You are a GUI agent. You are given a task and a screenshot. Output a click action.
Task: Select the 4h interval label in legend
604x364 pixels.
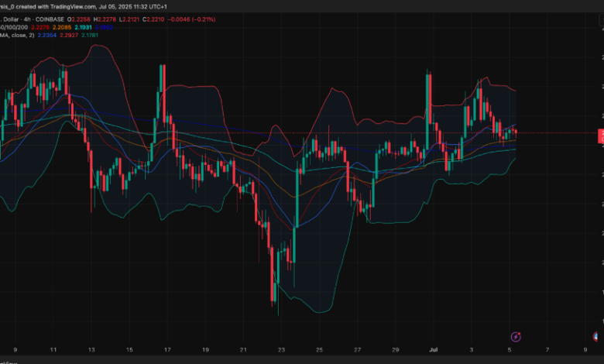coord(27,19)
